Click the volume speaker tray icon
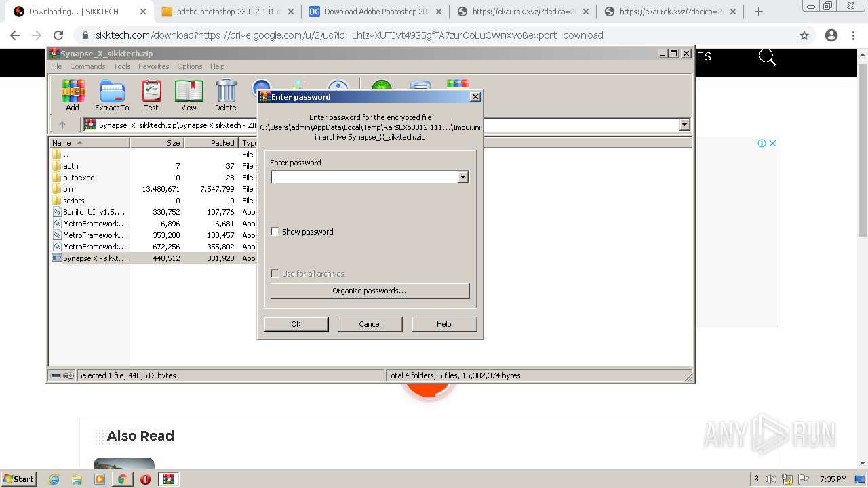The image size is (868, 488). coord(771,479)
